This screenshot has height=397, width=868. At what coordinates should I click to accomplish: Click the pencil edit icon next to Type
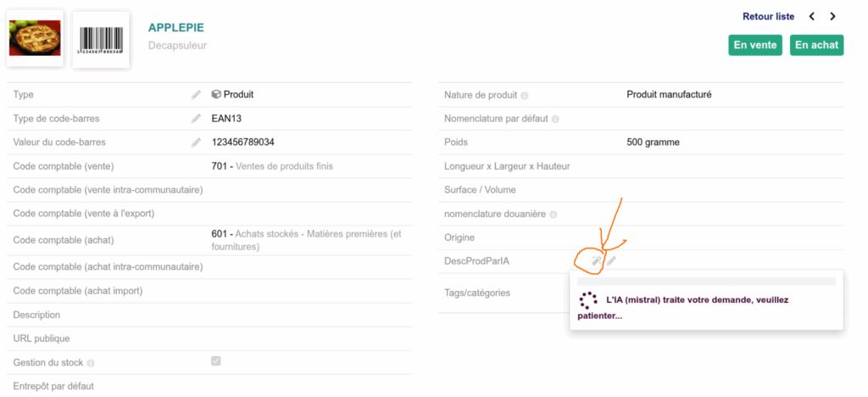(x=196, y=95)
